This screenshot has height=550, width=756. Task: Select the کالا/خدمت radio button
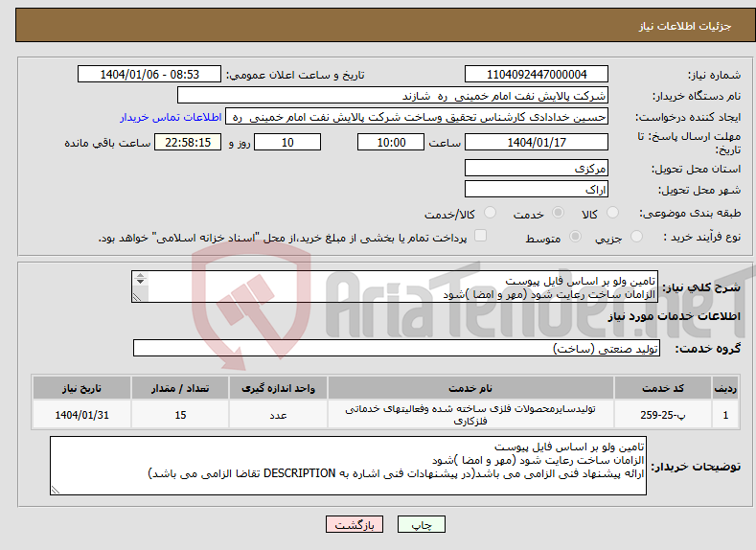(x=490, y=213)
